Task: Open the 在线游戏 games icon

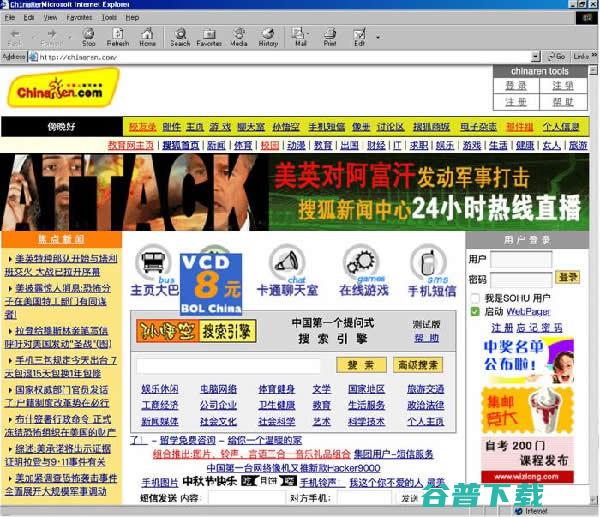Action: click(x=363, y=270)
